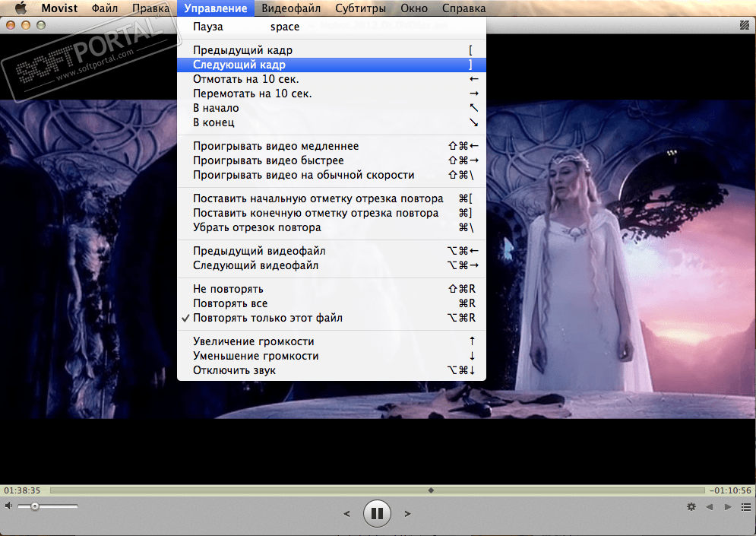This screenshot has height=536, width=756.
Task: Choose Увеличение громкости entry
Action: point(331,341)
